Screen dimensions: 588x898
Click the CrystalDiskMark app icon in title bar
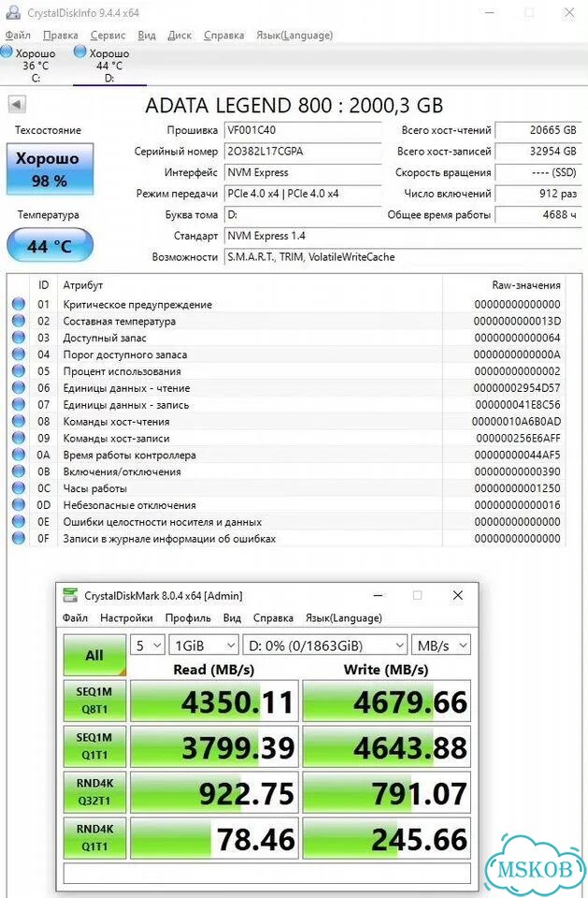70,595
